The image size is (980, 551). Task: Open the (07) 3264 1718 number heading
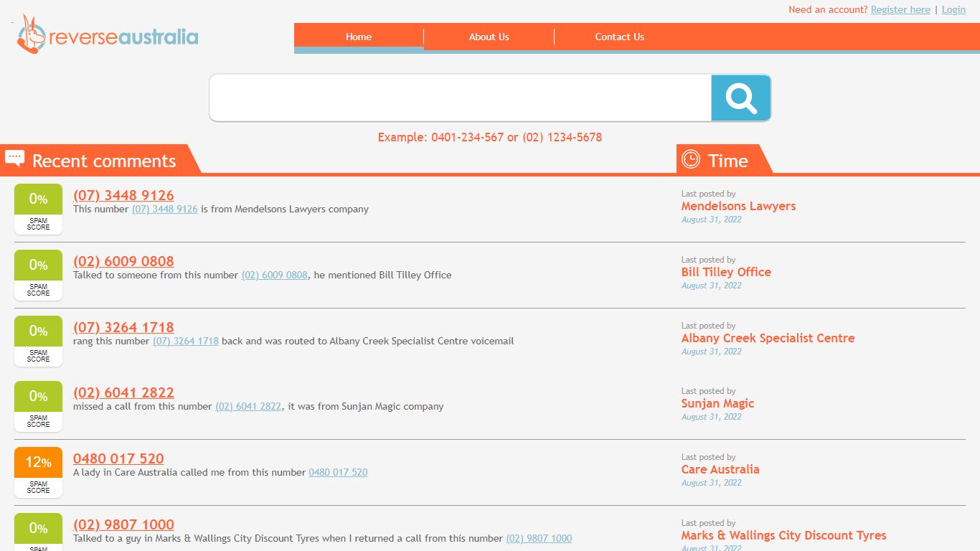tap(123, 327)
